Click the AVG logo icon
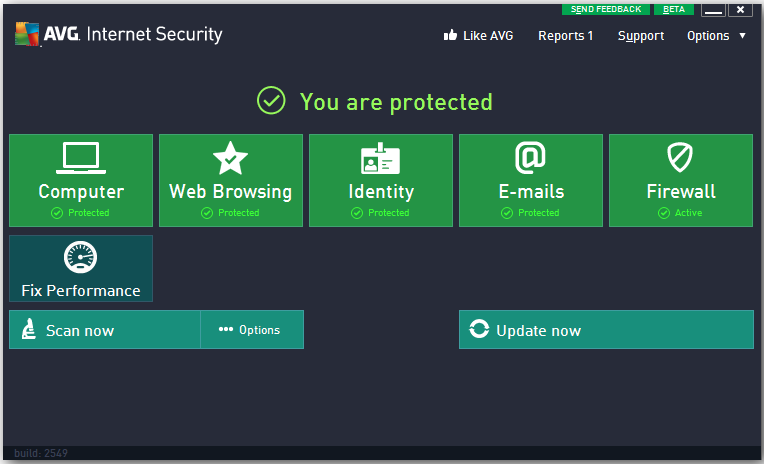The image size is (764, 464). [x=27, y=34]
